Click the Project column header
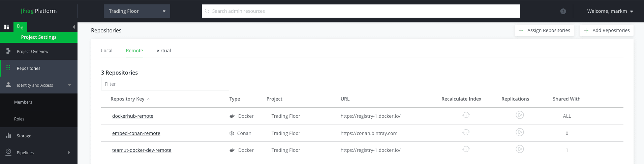The height and width of the screenshot is (164, 644). [x=274, y=99]
